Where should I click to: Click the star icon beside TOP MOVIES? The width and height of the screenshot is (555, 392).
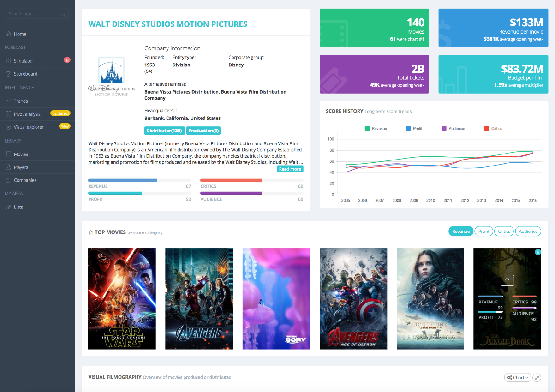tap(91, 232)
